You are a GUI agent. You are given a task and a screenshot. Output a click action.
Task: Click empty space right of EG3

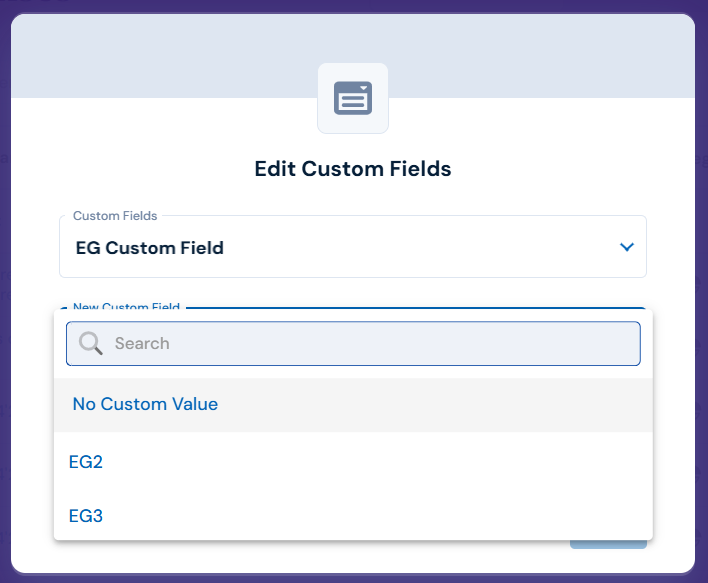click(377, 516)
